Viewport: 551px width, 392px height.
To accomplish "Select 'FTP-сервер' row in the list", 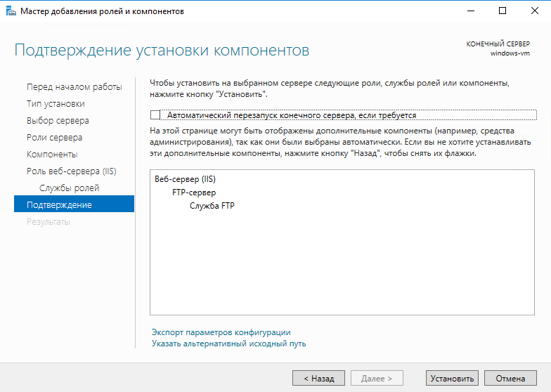I will [x=194, y=192].
